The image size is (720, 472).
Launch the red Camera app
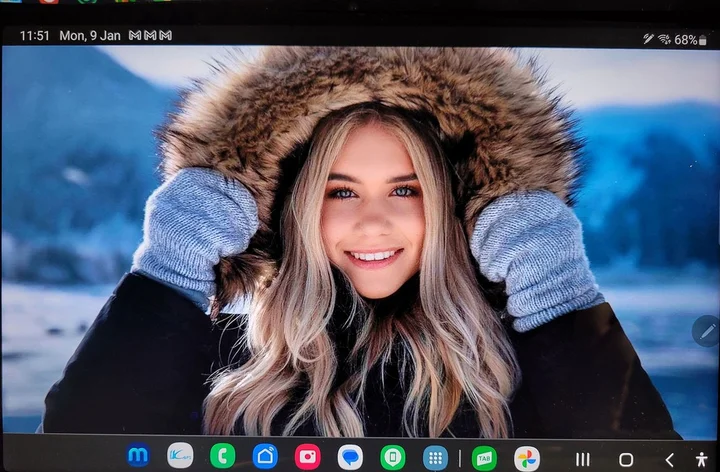click(x=307, y=456)
